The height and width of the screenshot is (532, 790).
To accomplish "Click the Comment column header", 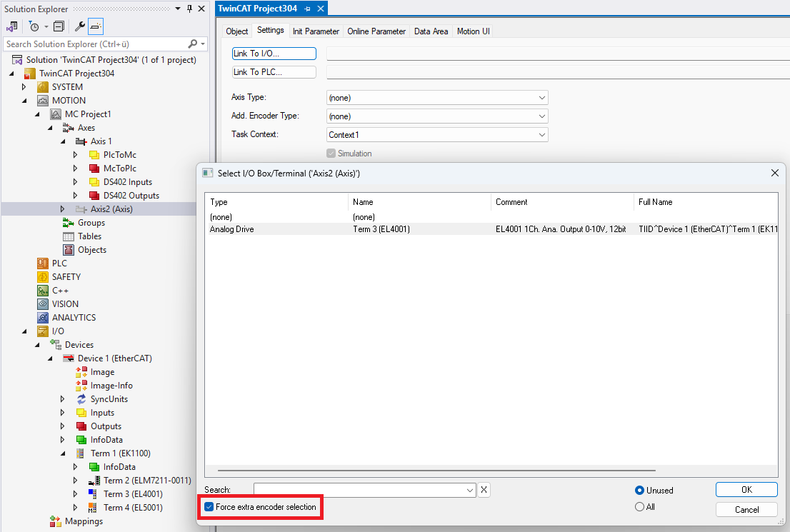I will (562, 202).
